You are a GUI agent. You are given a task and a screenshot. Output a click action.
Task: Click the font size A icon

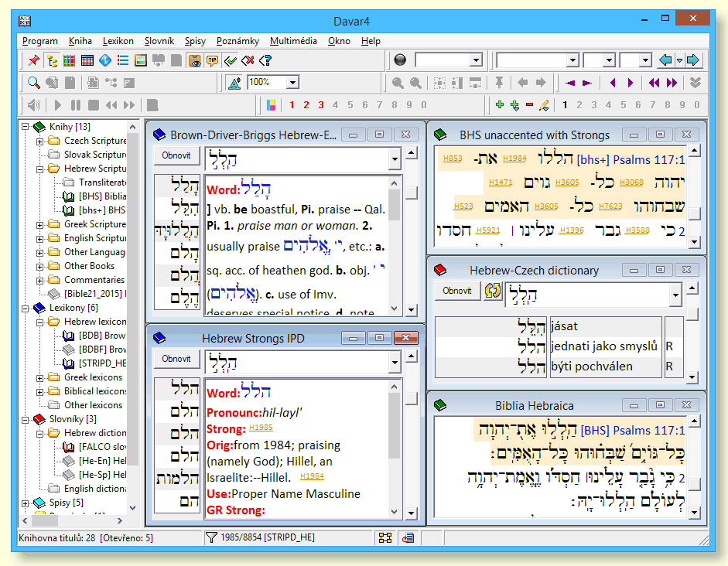coord(234,83)
